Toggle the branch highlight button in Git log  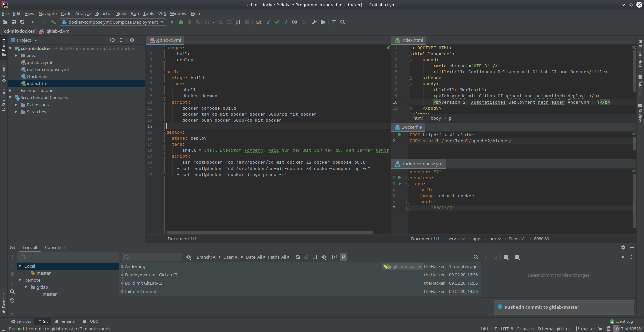pos(343,257)
